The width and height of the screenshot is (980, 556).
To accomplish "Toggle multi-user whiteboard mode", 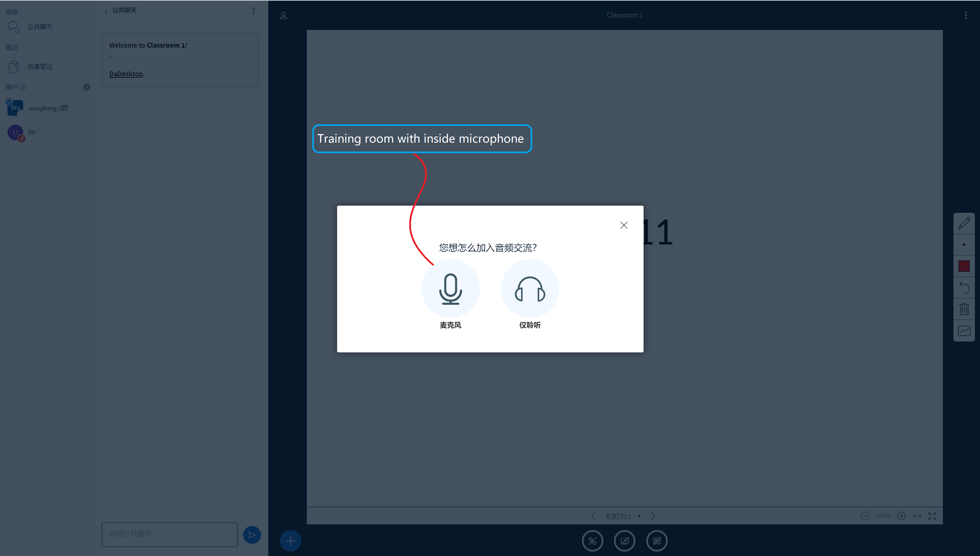I will pos(964,331).
